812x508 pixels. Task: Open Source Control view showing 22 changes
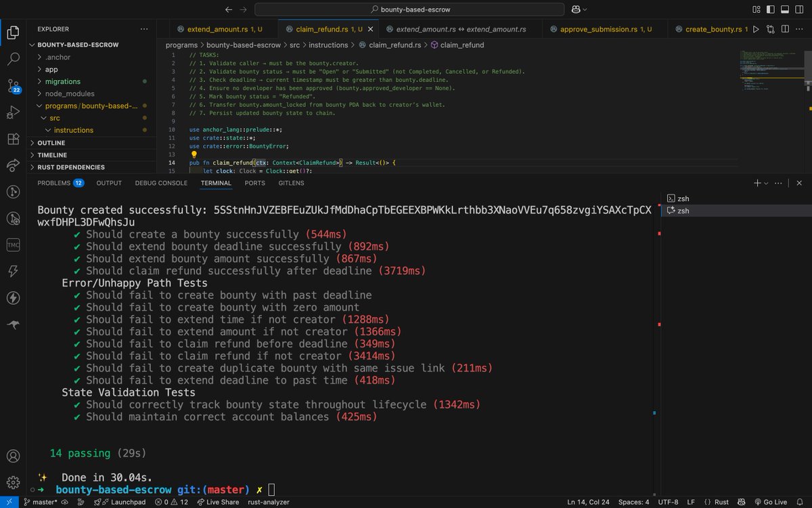coord(14,86)
